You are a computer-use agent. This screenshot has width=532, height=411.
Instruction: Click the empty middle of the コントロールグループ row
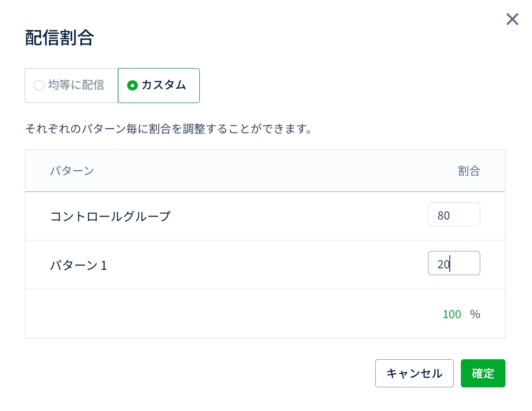click(290, 216)
